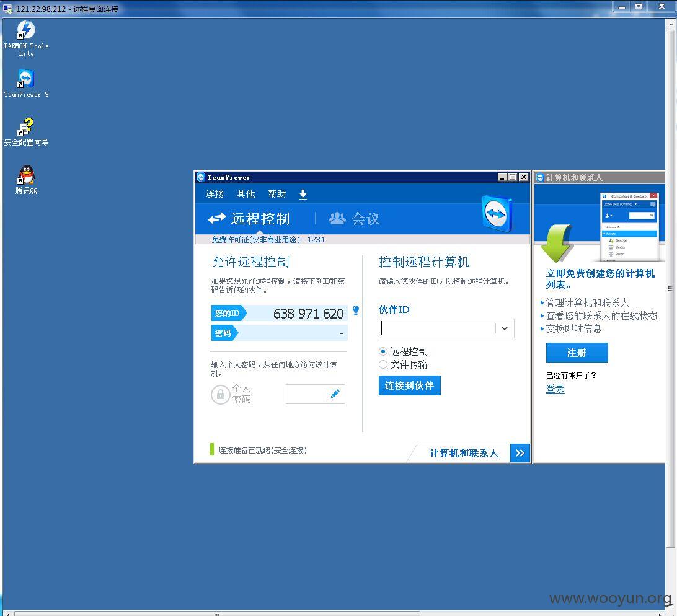Click the 交换即时信息 bullet text
The width and height of the screenshot is (677, 616).
coord(574,329)
